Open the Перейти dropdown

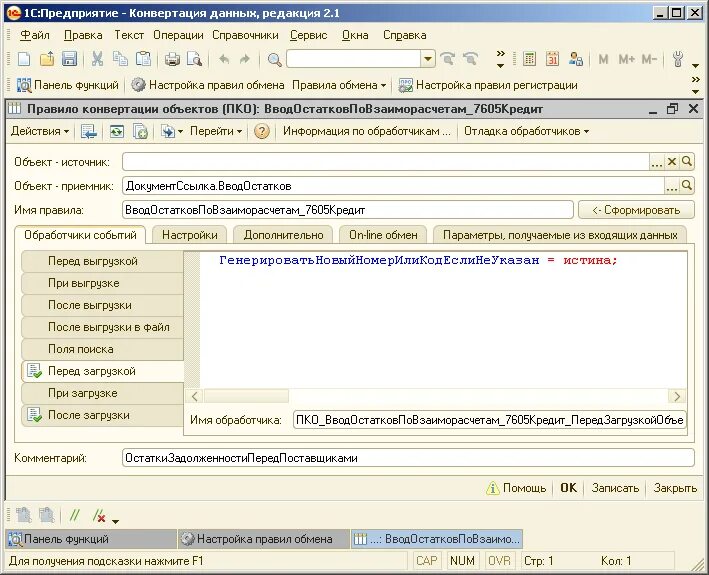tap(216, 131)
